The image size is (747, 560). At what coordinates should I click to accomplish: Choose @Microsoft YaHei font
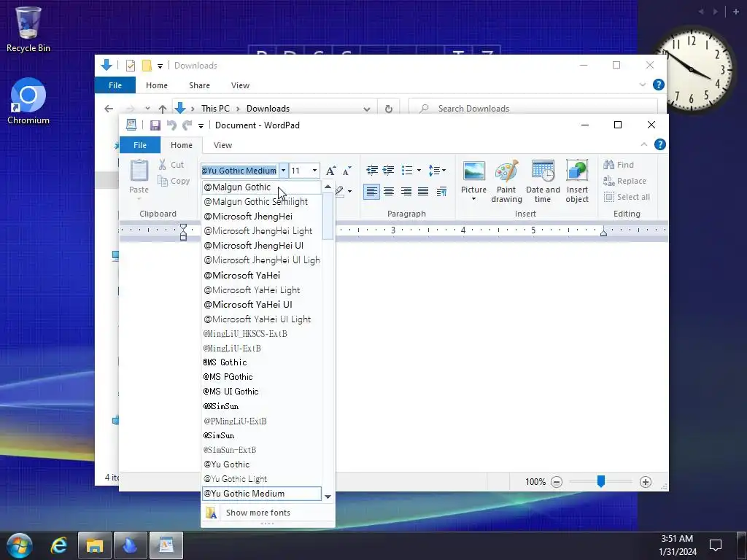coord(262,275)
